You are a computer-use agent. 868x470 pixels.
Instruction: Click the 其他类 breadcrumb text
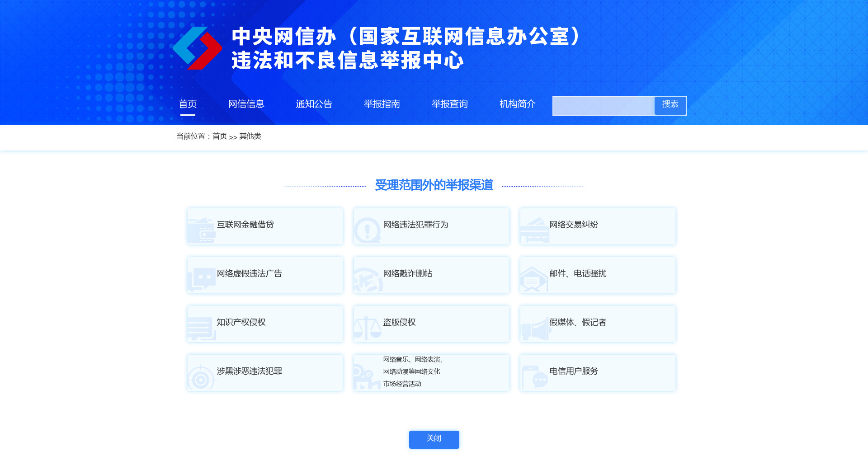[250, 136]
